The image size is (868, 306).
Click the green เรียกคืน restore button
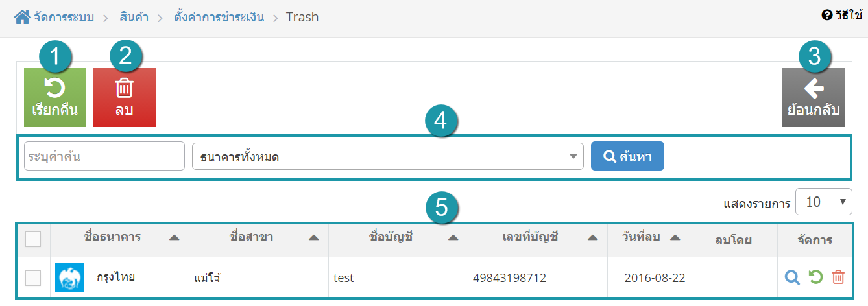coord(54,97)
